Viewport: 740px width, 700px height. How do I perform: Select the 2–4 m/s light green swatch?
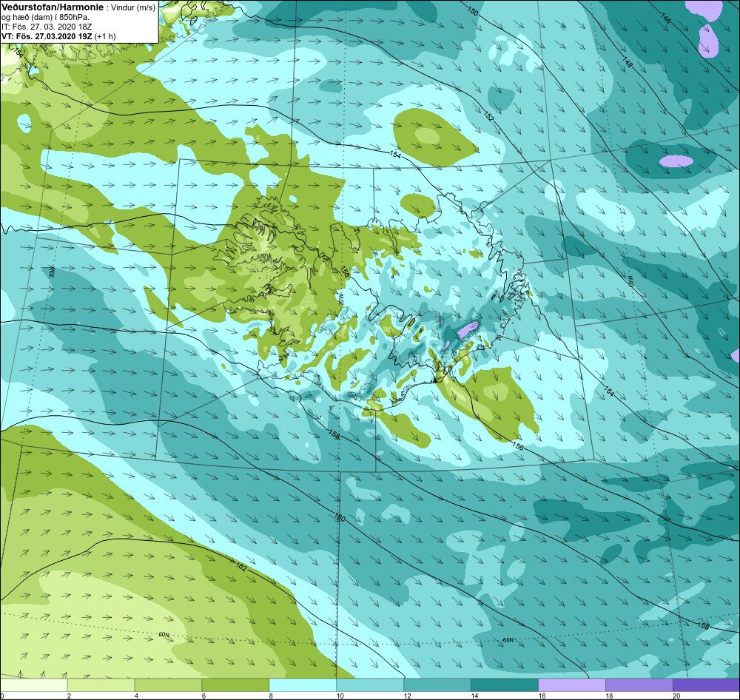click(x=101, y=684)
